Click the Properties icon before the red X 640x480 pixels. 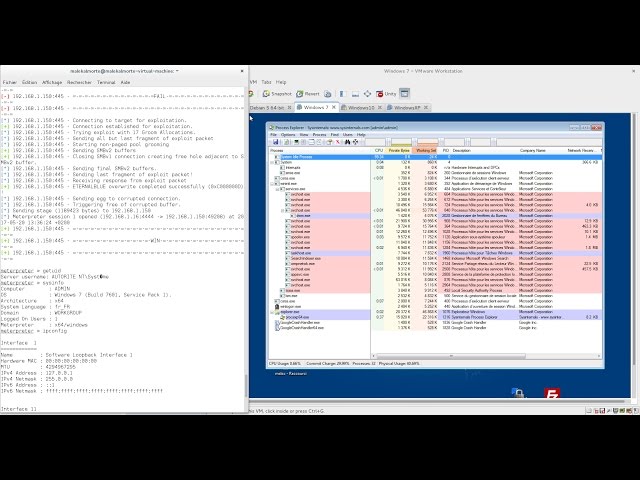(329, 142)
